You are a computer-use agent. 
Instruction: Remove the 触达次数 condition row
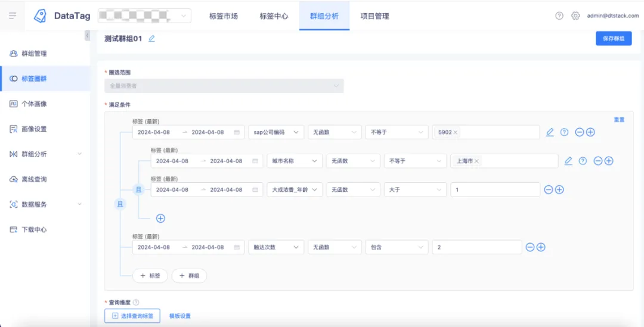pyautogui.click(x=530, y=247)
